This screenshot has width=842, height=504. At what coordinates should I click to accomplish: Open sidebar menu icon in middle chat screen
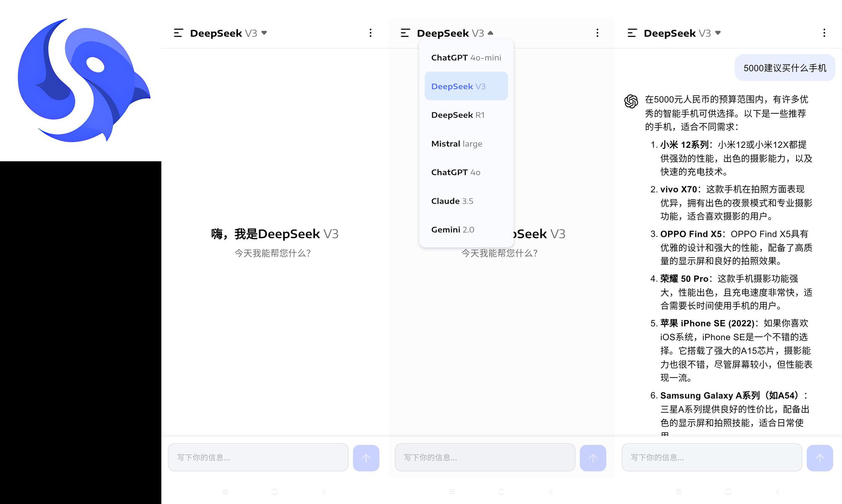pos(405,33)
